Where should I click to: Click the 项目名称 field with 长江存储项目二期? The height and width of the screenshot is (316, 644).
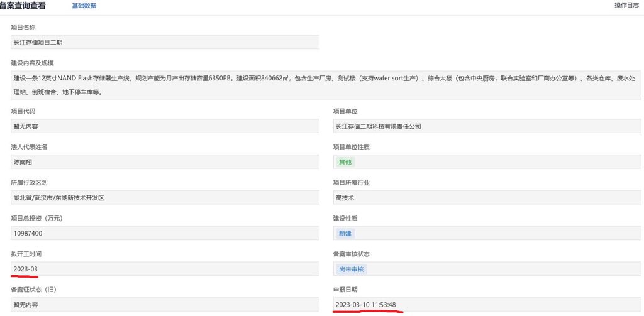(x=165, y=42)
